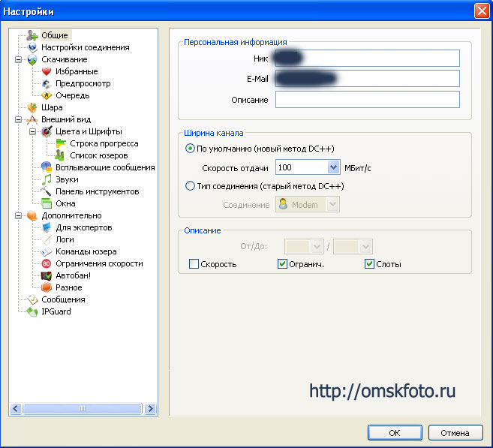Click the Шара section icon
This screenshot has height=448, width=493.
32,107
